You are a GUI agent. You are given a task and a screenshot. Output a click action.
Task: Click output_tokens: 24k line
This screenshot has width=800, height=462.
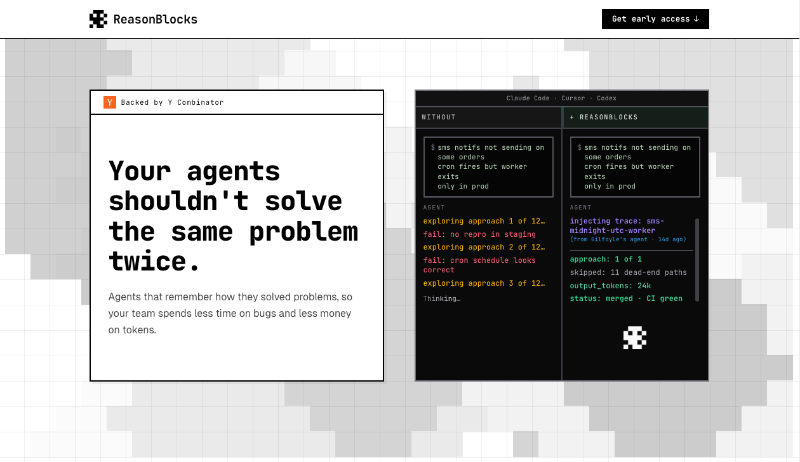pyautogui.click(x=610, y=286)
